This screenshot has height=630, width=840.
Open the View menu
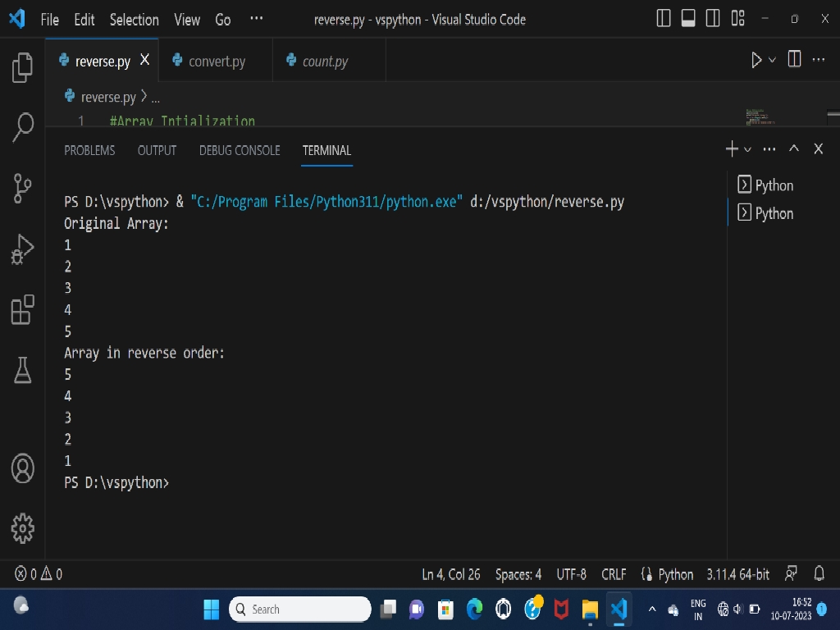[187, 20]
